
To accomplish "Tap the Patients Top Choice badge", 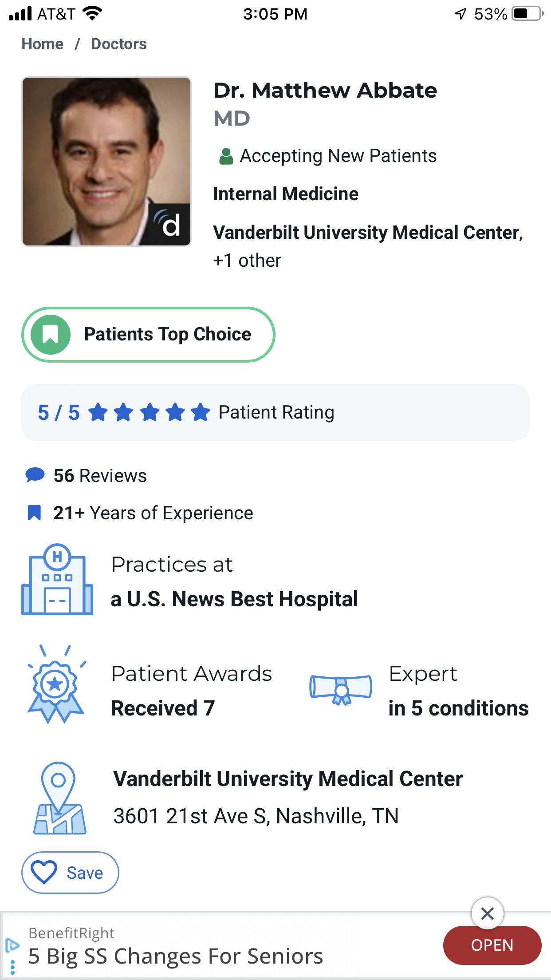I will pyautogui.click(x=148, y=335).
